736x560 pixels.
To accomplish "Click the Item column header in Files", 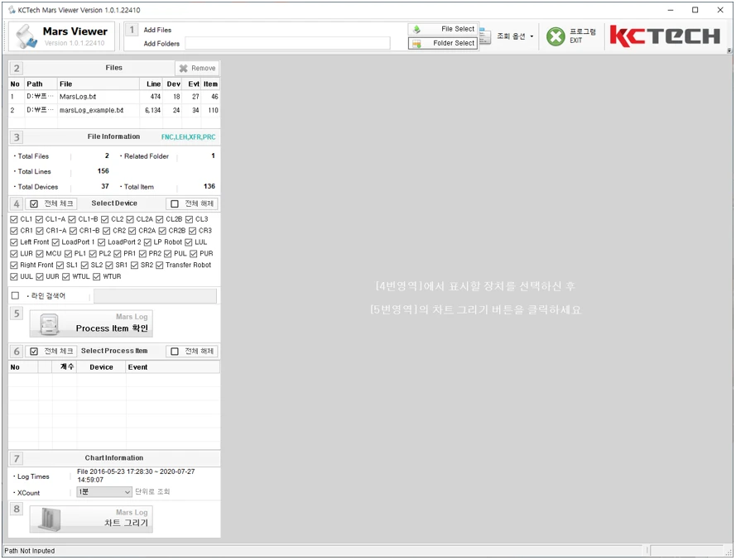I will 210,84.
